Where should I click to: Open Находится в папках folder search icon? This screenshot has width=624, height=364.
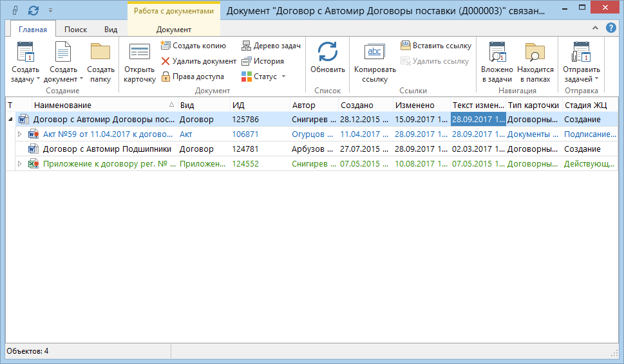[535, 52]
